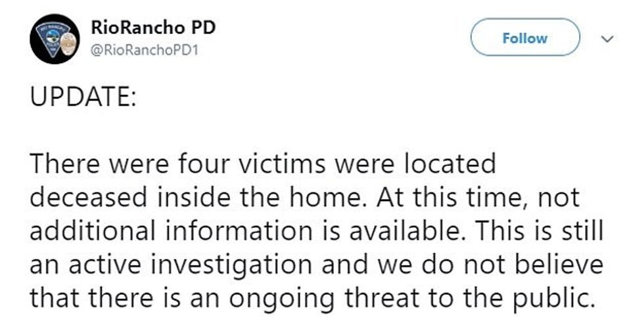Open the RioRancho PD profile avatar

pos(55,39)
